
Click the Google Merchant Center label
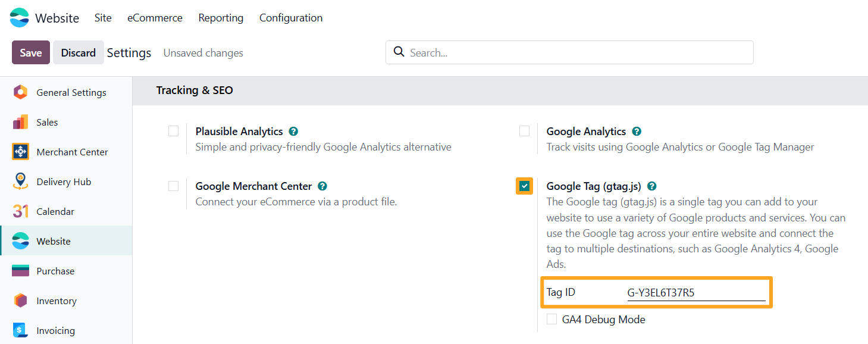click(253, 186)
